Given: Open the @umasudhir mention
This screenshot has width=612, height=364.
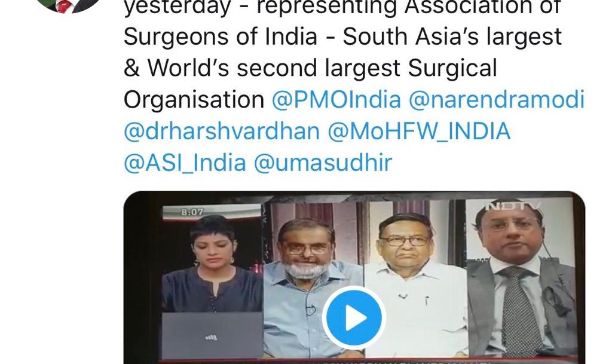Looking at the screenshot, I should (323, 163).
